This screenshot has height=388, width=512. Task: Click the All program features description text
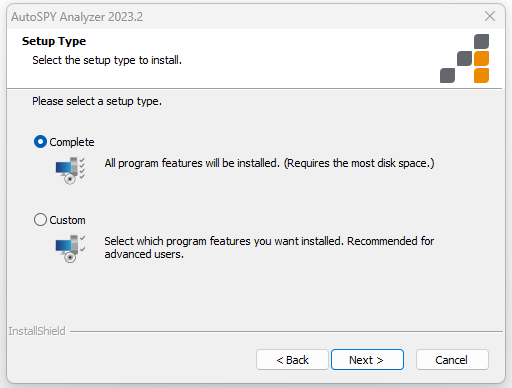tap(269, 163)
